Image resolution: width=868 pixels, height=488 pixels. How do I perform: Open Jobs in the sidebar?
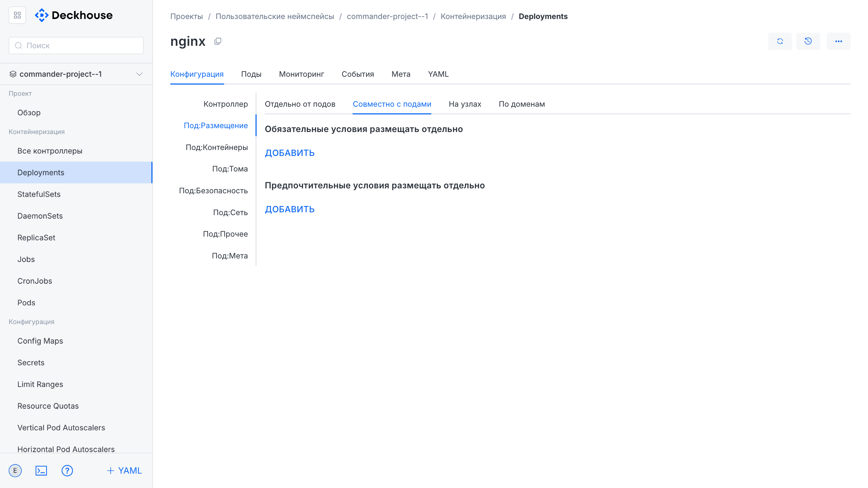point(76,259)
